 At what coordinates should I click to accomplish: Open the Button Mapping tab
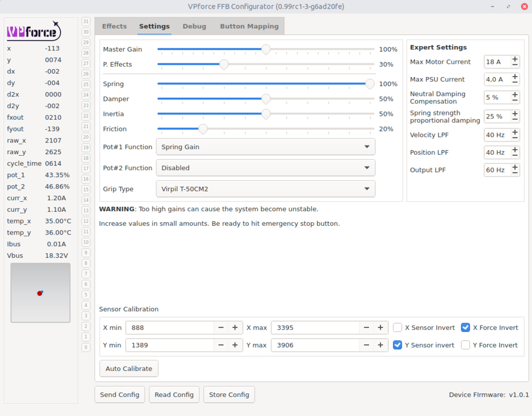(249, 26)
